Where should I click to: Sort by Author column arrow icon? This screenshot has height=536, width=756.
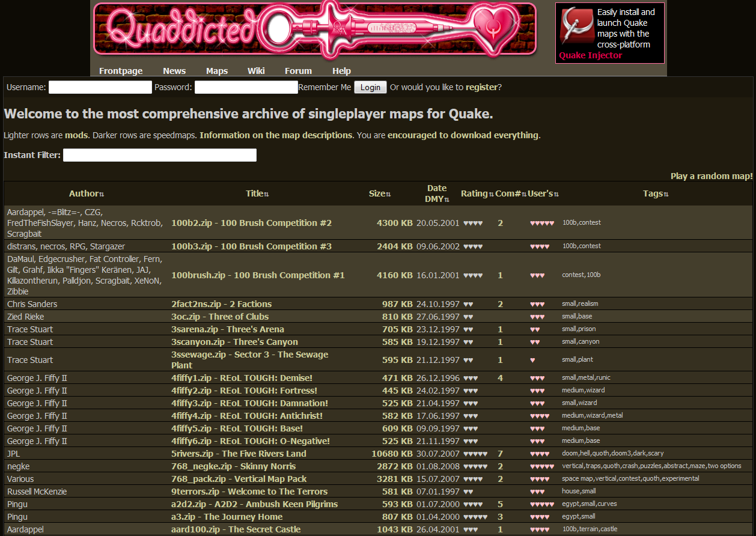coord(102,194)
